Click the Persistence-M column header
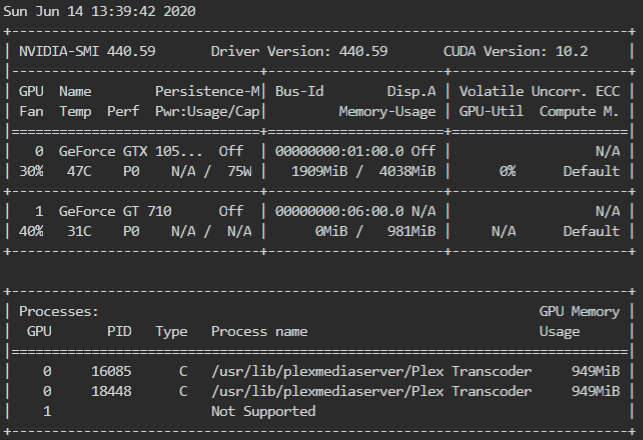Image resolution: width=643 pixels, height=440 pixels. coord(207,91)
